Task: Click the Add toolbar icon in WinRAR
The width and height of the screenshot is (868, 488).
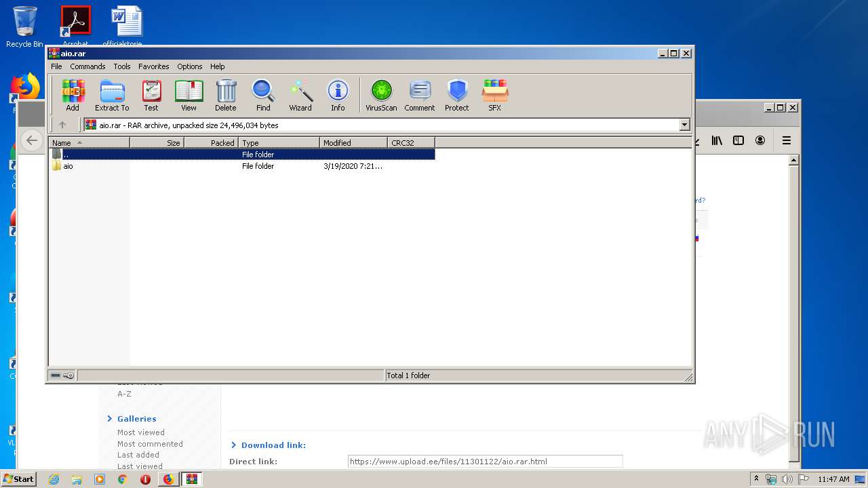Action: click(73, 96)
